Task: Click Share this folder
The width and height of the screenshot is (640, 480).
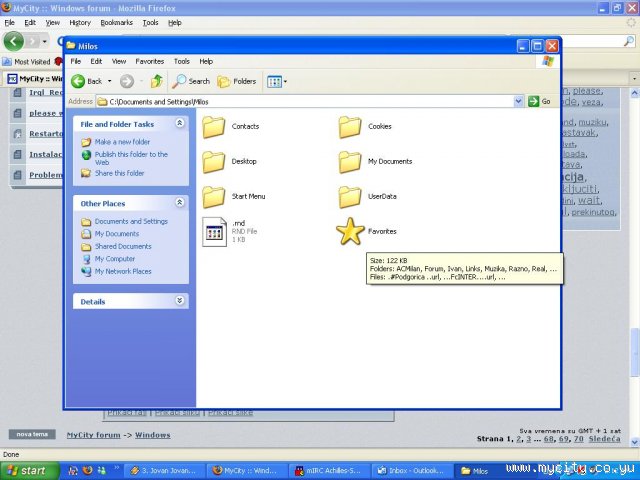Action: click(119, 173)
